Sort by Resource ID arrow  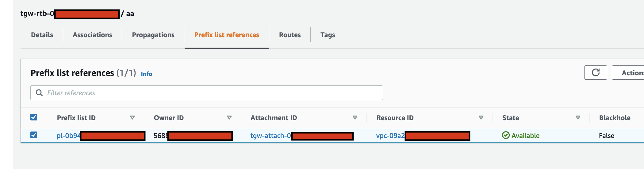[481, 118]
